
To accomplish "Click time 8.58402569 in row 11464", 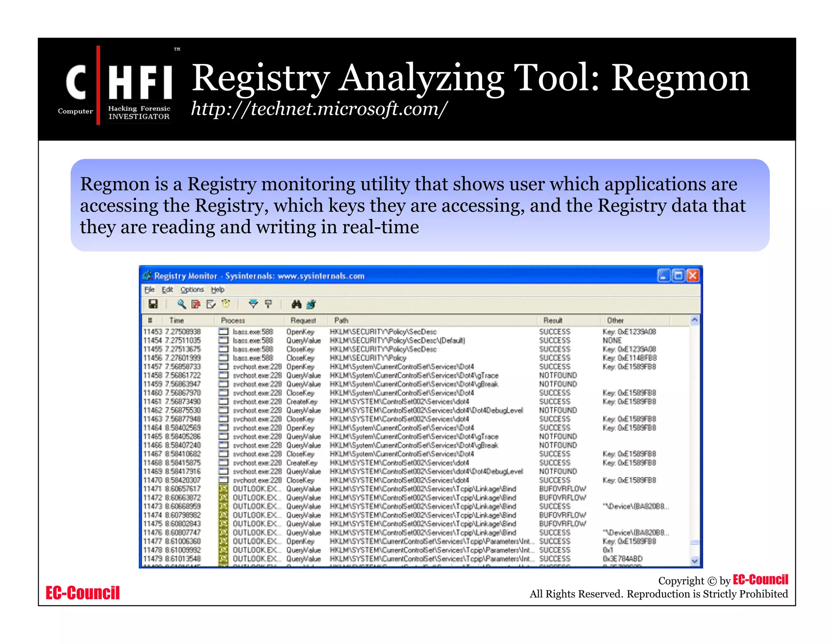I will pyautogui.click(x=183, y=427).
